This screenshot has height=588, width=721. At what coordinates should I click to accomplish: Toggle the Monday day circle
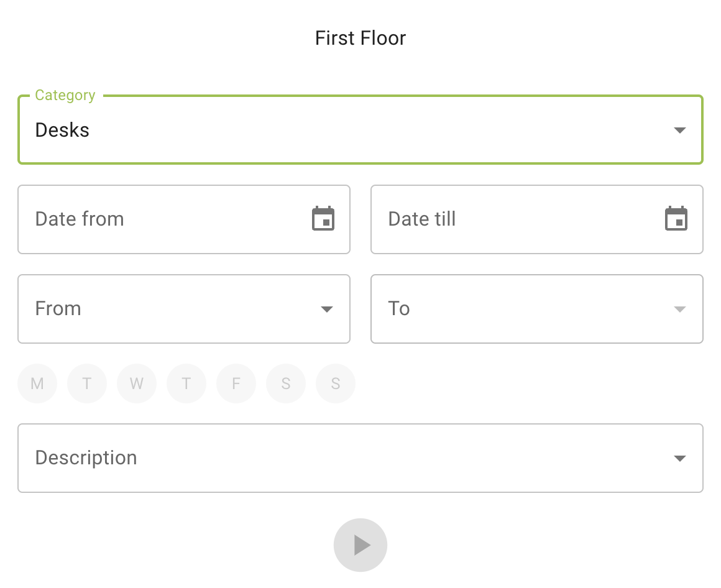(37, 384)
